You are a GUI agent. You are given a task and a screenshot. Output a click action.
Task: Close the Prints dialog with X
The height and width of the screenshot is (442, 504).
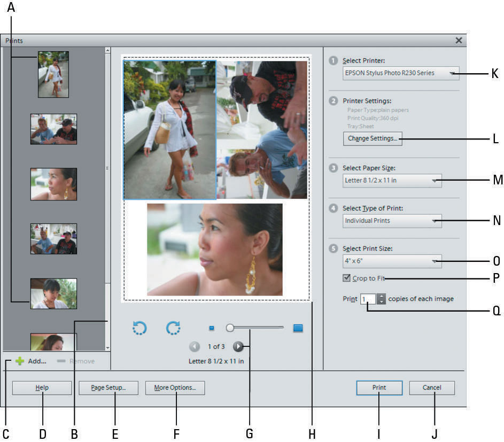(x=458, y=40)
